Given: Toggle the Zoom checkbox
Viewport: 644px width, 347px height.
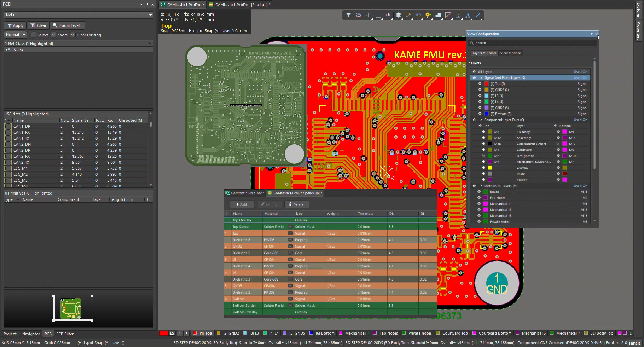Looking at the screenshot, I should coord(53,35).
